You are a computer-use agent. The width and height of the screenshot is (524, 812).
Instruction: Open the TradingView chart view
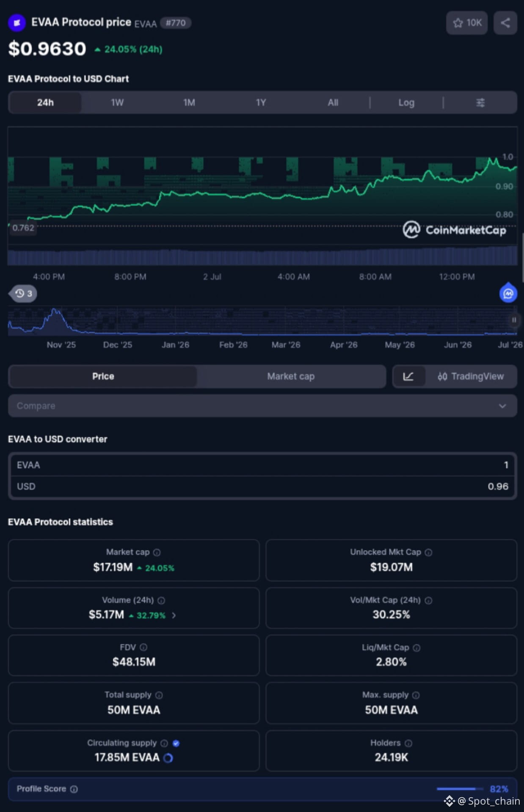[x=471, y=376]
